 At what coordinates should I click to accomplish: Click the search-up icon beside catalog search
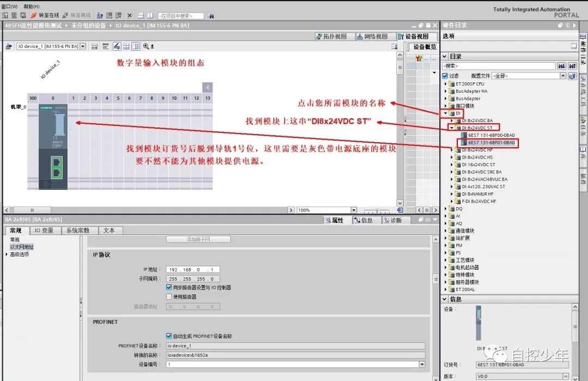click(572, 66)
